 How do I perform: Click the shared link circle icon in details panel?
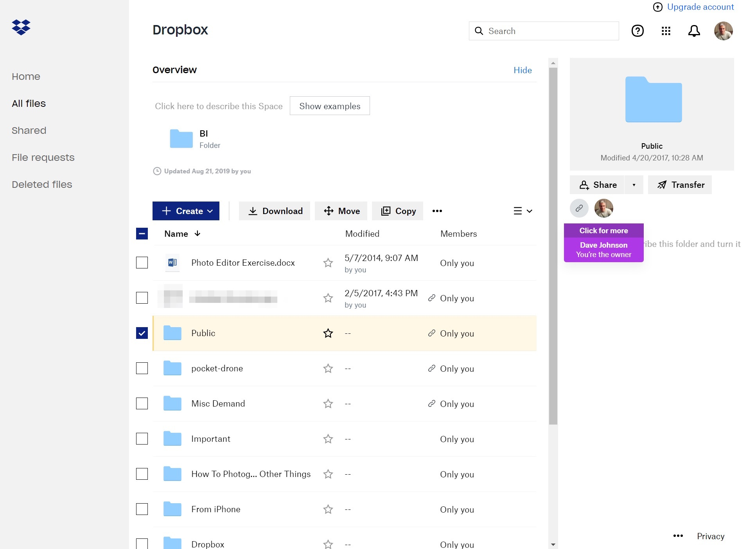[579, 208]
